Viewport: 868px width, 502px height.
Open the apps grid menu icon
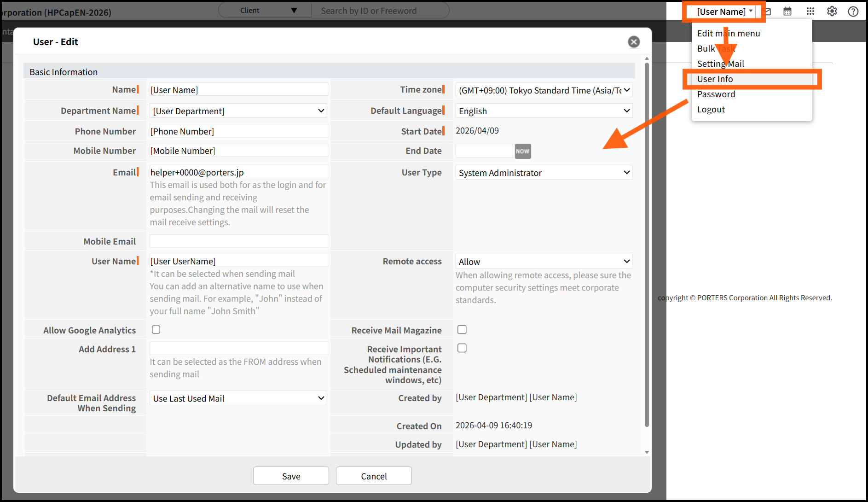click(x=810, y=12)
